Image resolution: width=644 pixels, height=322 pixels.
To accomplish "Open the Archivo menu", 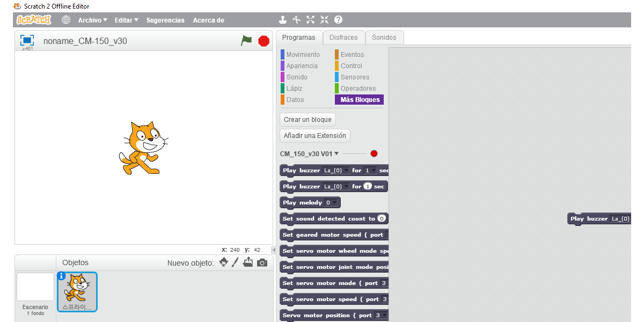I will (x=93, y=20).
